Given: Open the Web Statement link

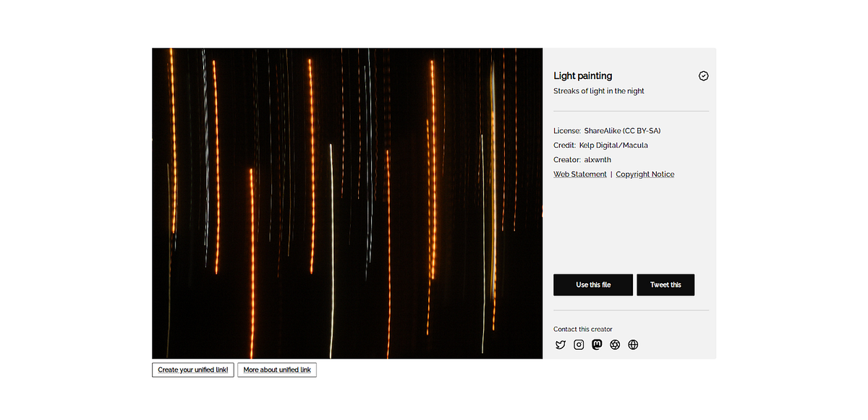Looking at the screenshot, I should pos(579,174).
